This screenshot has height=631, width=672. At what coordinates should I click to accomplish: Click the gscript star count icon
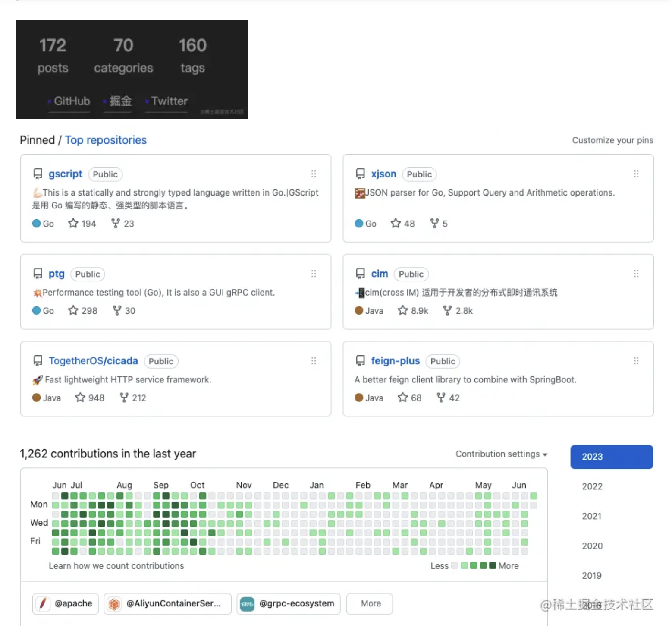(x=73, y=223)
